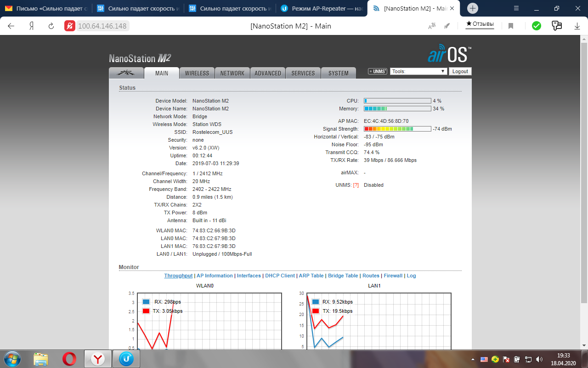Open the Ubiquiti logo tab in airOS
Image resolution: width=588 pixels, height=368 pixels.
(125, 73)
